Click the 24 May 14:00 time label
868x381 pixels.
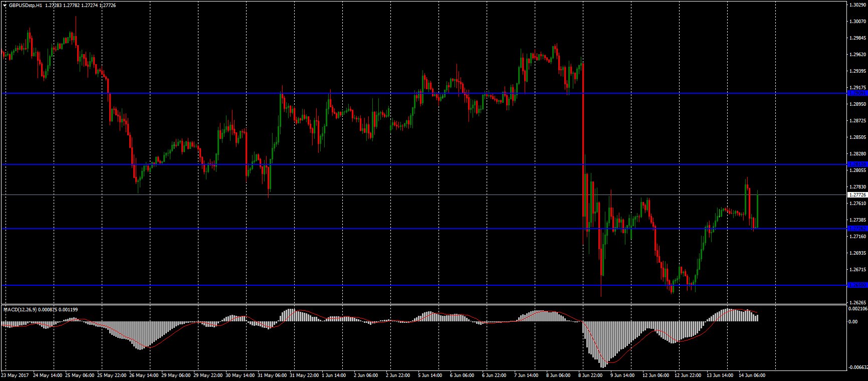49,375
